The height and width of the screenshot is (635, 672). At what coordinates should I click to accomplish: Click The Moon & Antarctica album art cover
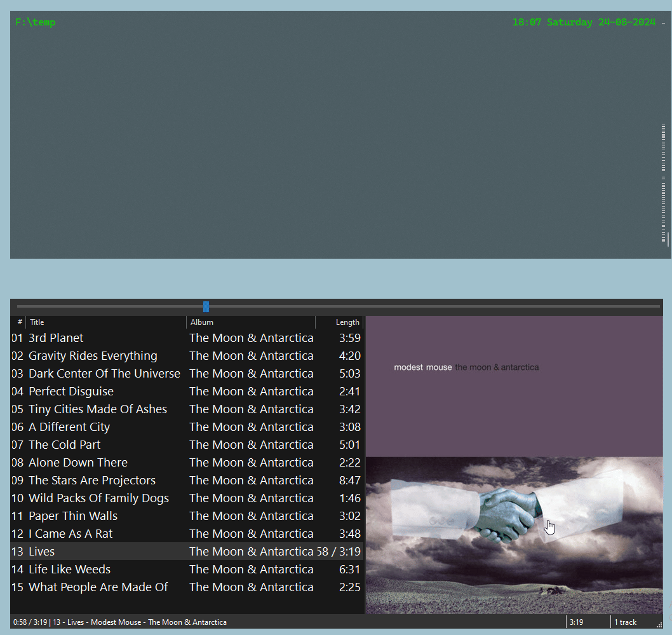(514, 465)
